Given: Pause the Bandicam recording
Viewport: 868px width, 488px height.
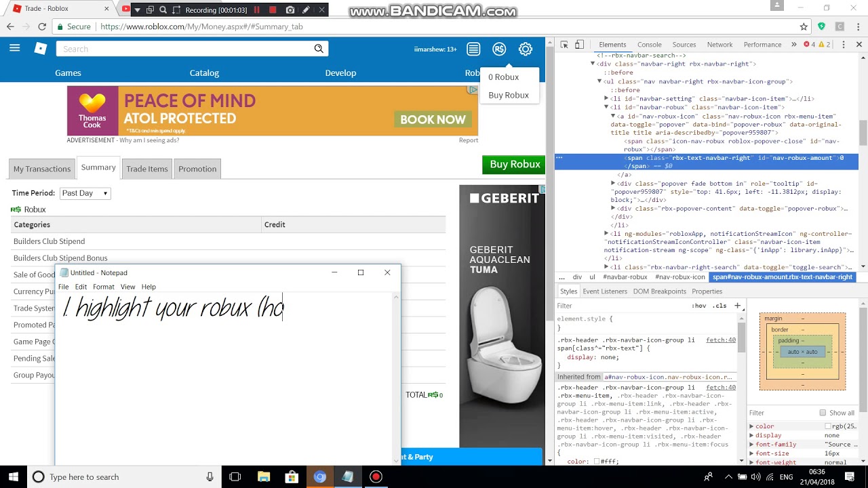Looking at the screenshot, I should (257, 9).
